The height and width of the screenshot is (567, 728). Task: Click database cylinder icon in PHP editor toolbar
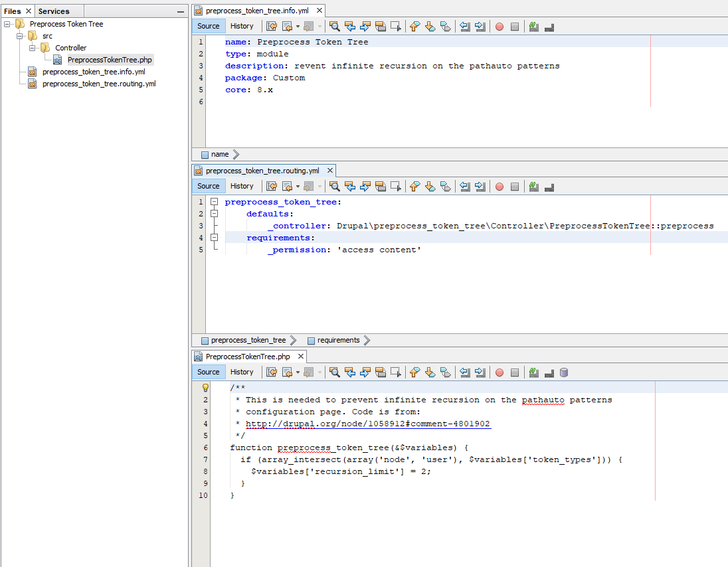(x=564, y=372)
